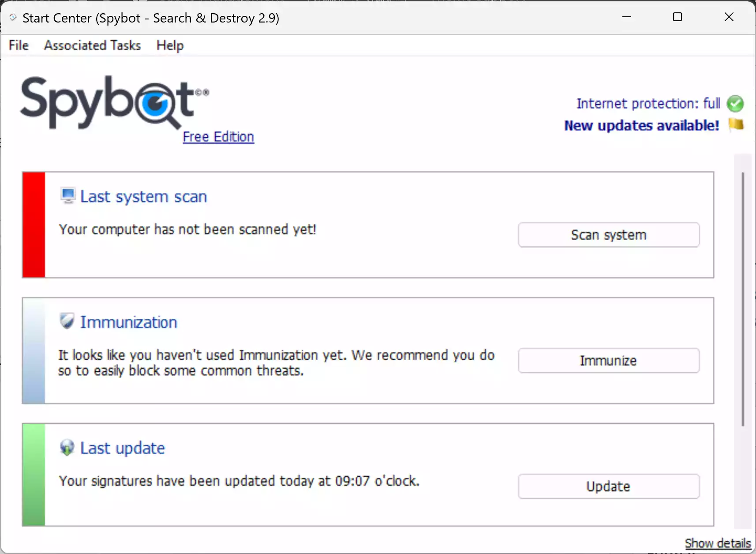The image size is (756, 554).
Task: Open the Show details link
Action: (x=718, y=543)
